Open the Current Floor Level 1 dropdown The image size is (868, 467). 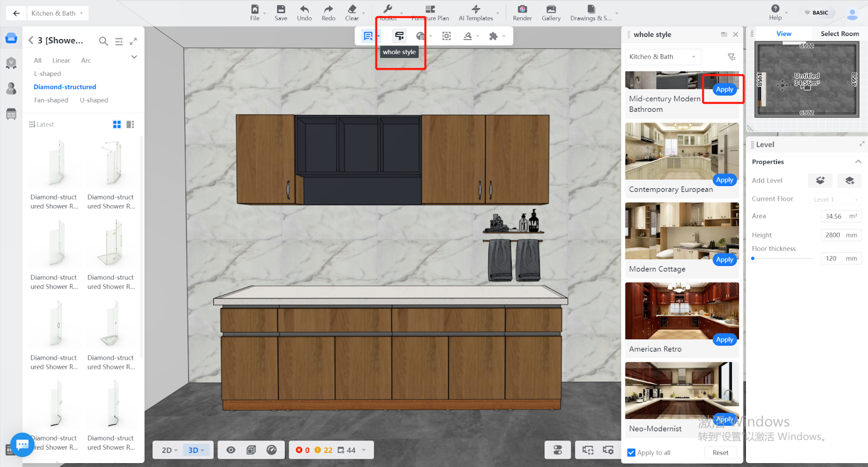coord(835,199)
